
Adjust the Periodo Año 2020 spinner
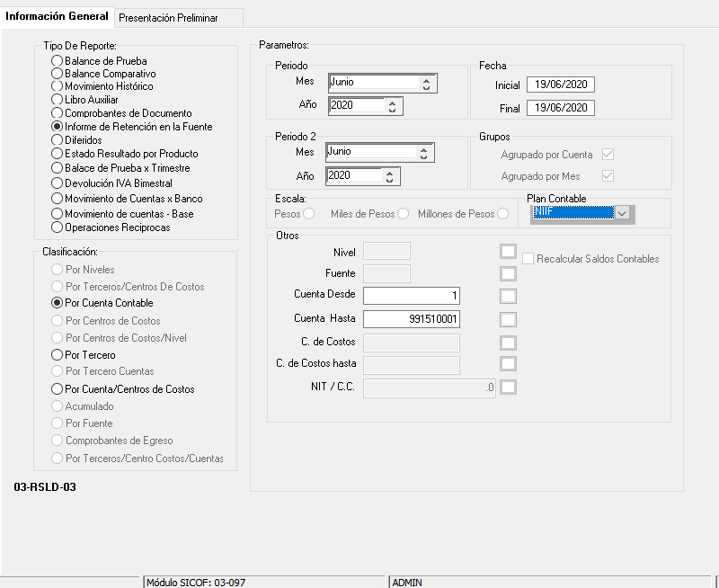[x=392, y=106]
